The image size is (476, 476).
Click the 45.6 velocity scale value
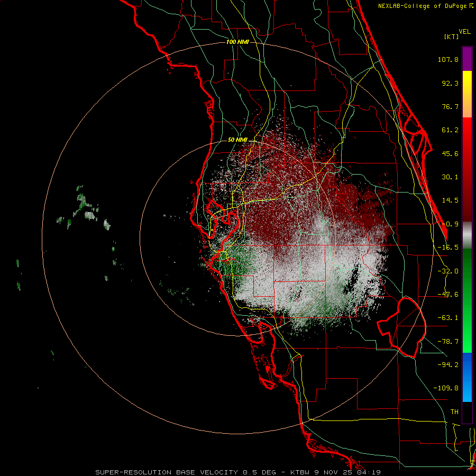[450, 153]
